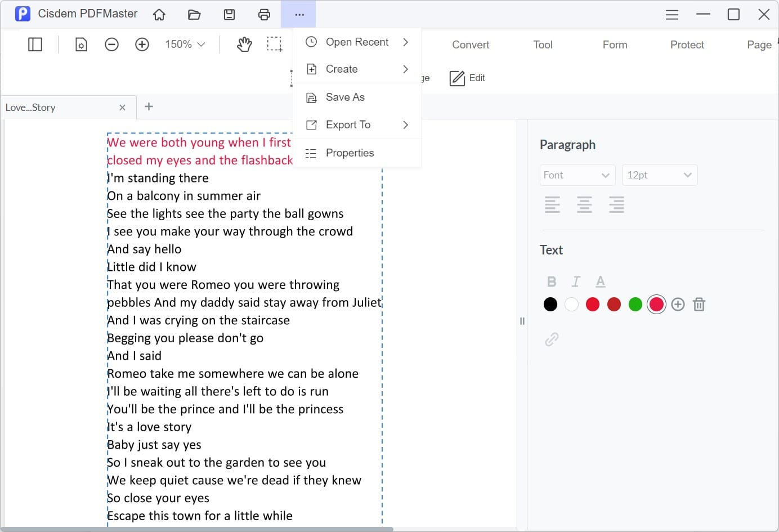Image resolution: width=779 pixels, height=532 pixels.
Task: Pick the black color swatch
Action: click(x=550, y=305)
